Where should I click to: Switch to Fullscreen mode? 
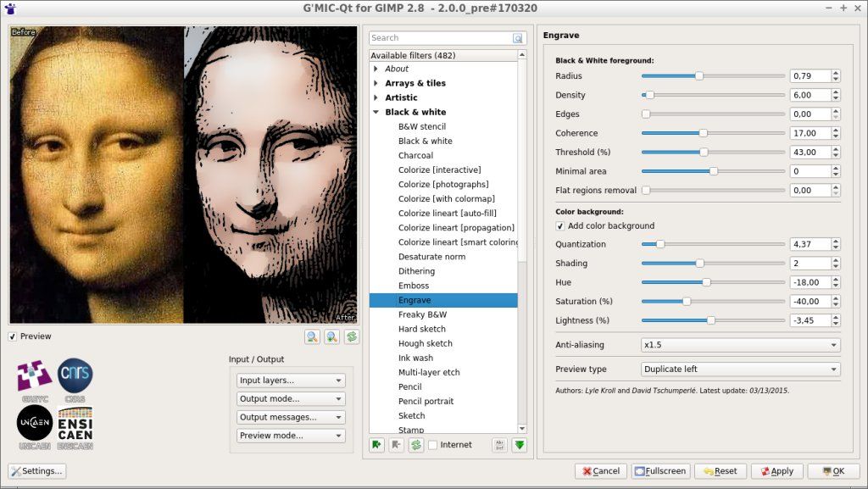(660, 471)
